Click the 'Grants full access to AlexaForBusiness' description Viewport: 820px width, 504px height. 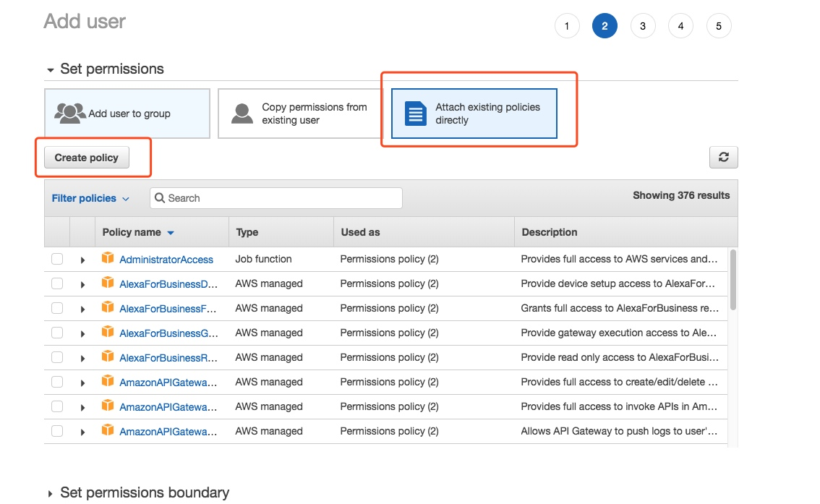click(620, 308)
